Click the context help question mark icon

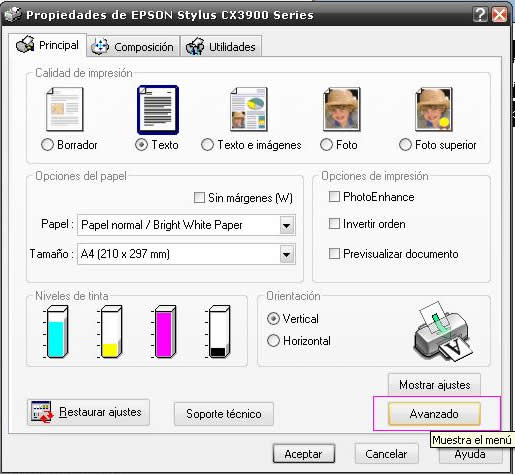pyautogui.click(x=480, y=14)
